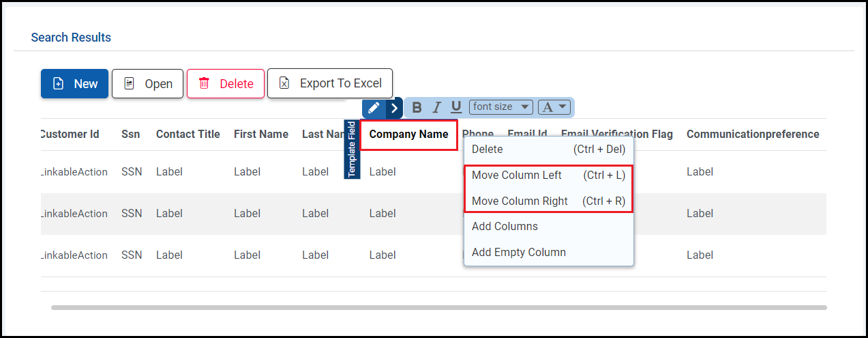The width and height of the screenshot is (868, 338).
Task: Click the Open button file icon
Action: pos(129,83)
